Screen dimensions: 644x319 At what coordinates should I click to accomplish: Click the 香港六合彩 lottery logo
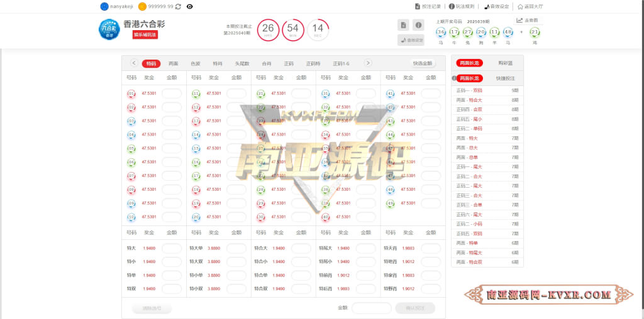(x=109, y=30)
